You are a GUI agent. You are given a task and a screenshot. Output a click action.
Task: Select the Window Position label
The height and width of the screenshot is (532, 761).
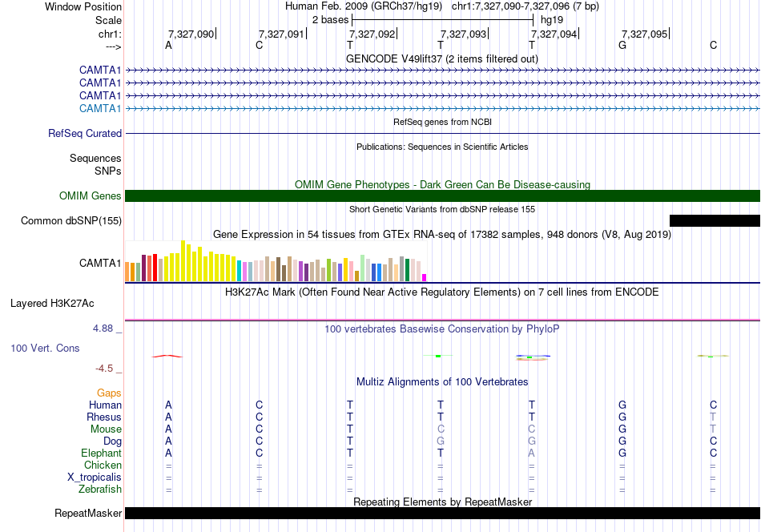pyautogui.click(x=83, y=6)
